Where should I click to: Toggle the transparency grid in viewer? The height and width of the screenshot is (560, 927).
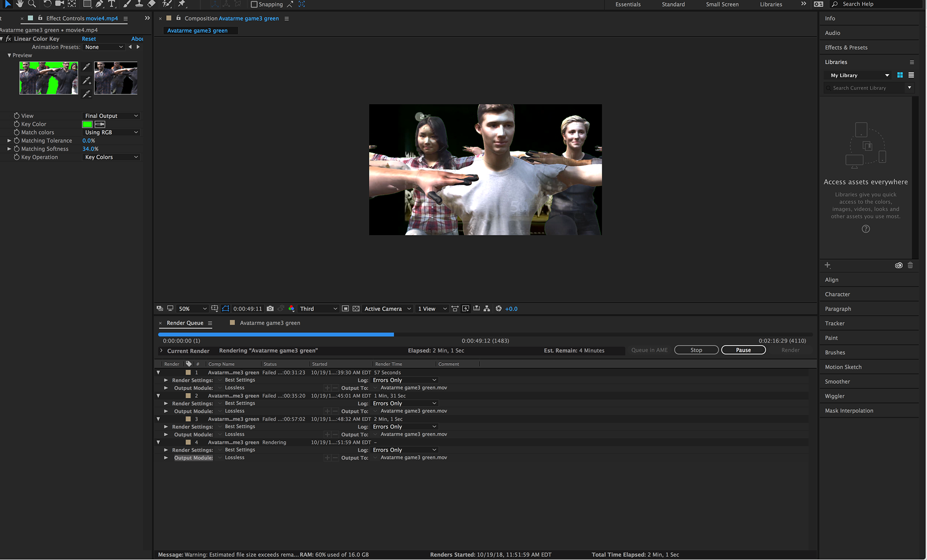356,308
